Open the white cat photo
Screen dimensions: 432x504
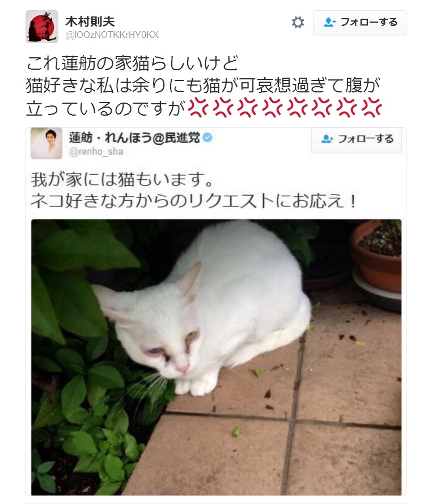pyautogui.click(x=217, y=357)
